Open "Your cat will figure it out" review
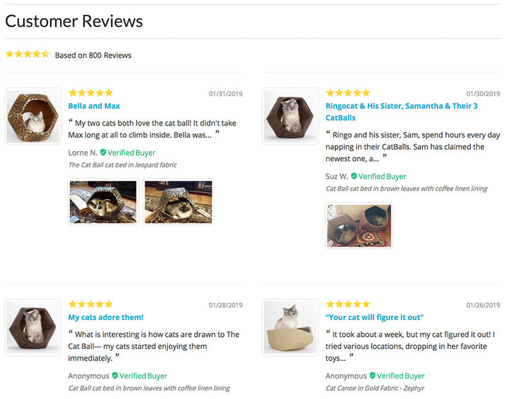532x399 pixels. click(374, 318)
